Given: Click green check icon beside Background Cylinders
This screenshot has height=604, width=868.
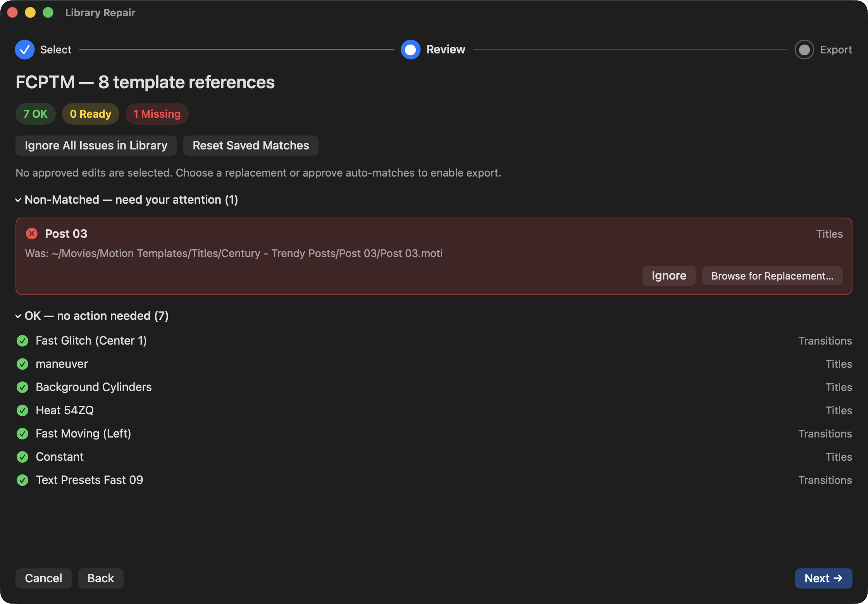Looking at the screenshot, I should (22, 387).
